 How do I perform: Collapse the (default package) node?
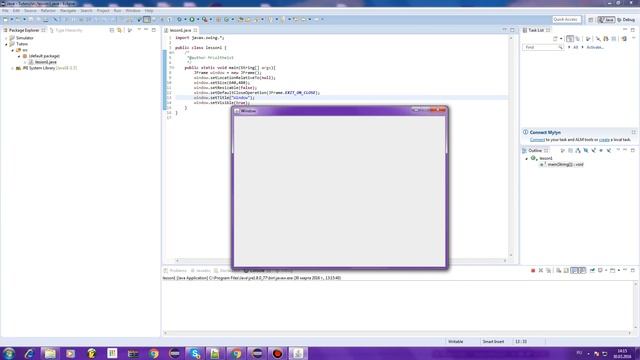(x=19, y=56)
